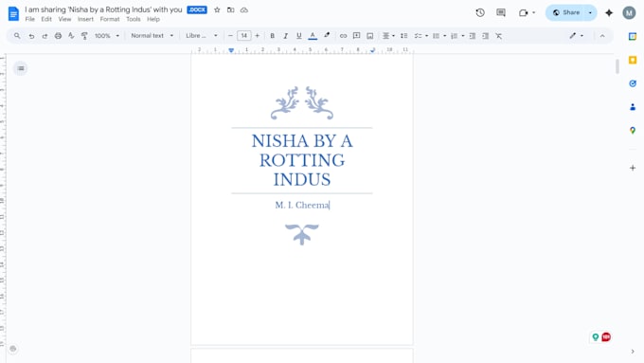Image resolution: width=644 pixels, height=363 pixels.
Task: Activate the paint format tool
Action: click(84, 36)
